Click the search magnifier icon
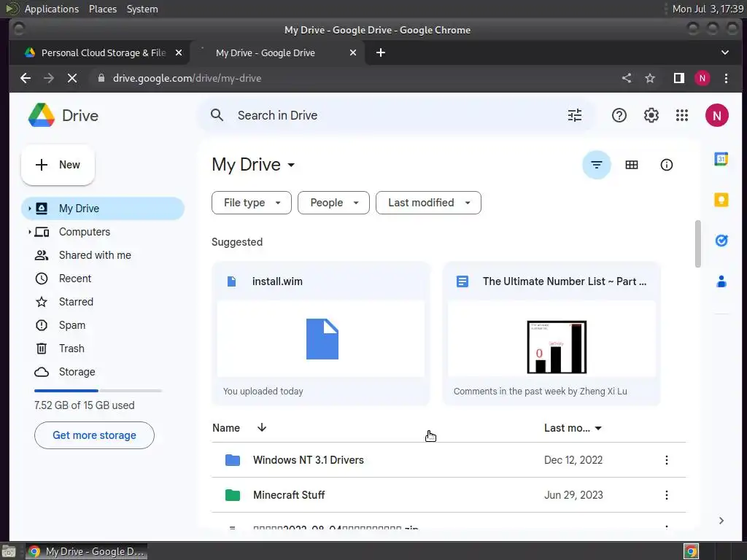Viewport: 747px width, 560px height. click(x=217, y=115)
